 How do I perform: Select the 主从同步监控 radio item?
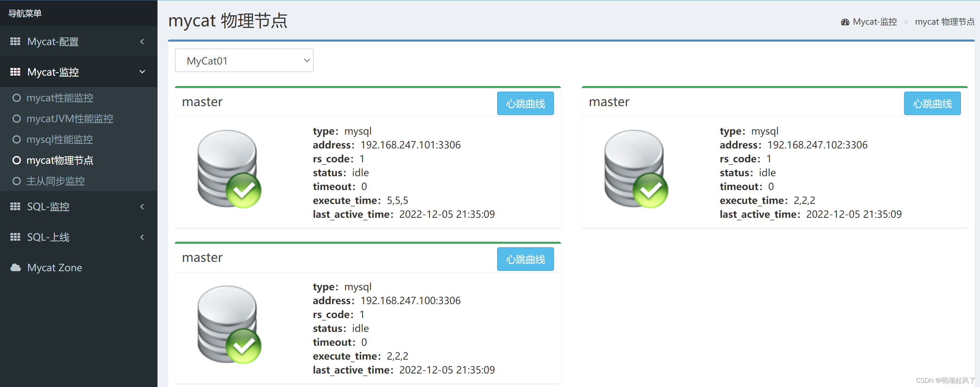tap(56, 181)
